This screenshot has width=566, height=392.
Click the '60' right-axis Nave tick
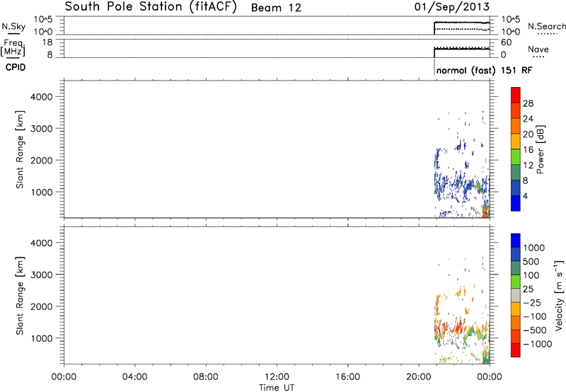click(506, 42)
